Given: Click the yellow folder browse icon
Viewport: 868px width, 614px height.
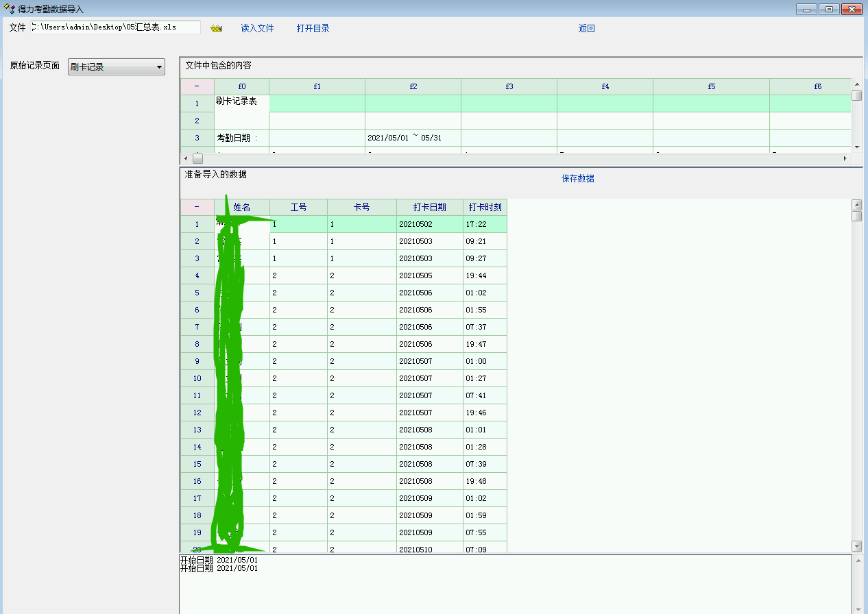Looking at the screenshot, I should pos(217,28).
